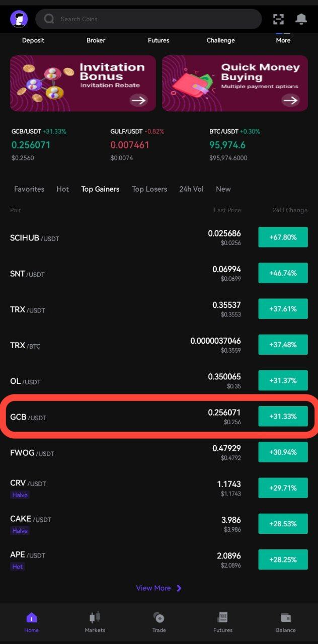
Task: Tap the More shortcut
Action: click(x=283, y=39)
